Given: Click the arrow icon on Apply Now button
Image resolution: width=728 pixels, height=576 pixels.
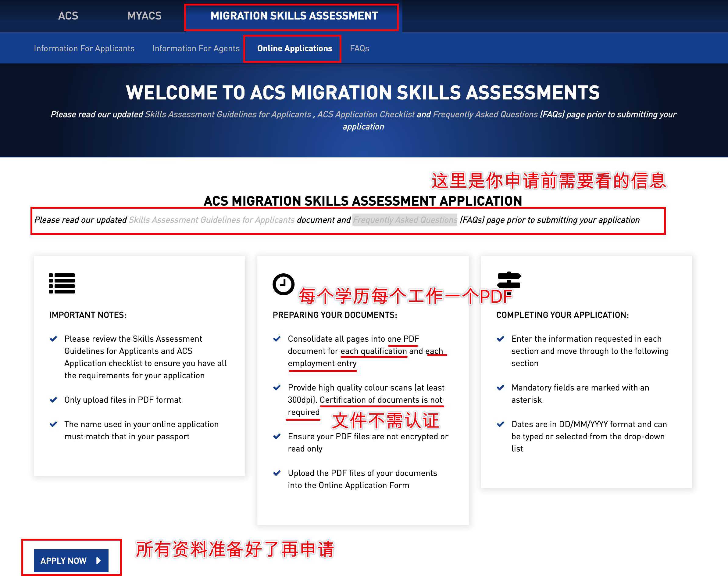Looking at the screenshot, I should click(99, 560).
